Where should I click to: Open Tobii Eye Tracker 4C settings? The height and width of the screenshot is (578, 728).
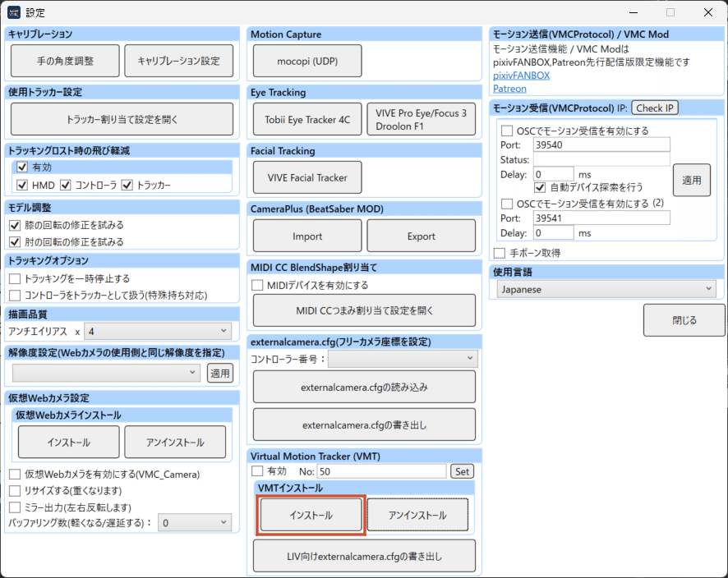(x=307, y=119)
